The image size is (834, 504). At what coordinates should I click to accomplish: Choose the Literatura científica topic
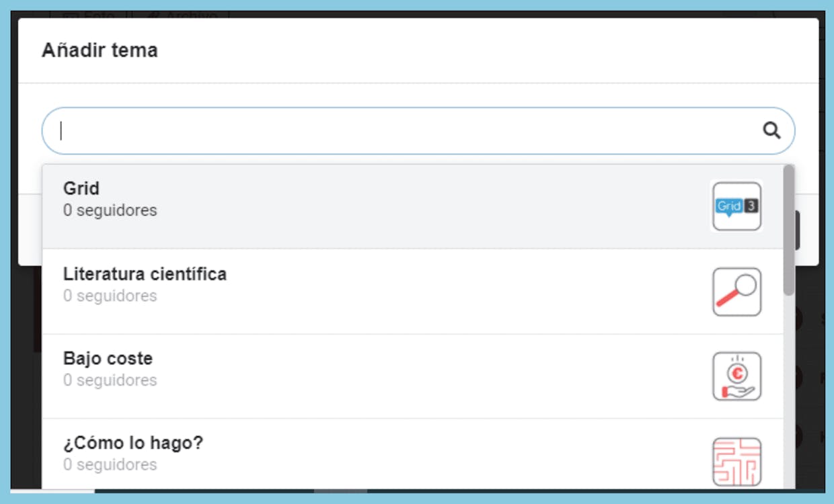(x=413, y=292)
